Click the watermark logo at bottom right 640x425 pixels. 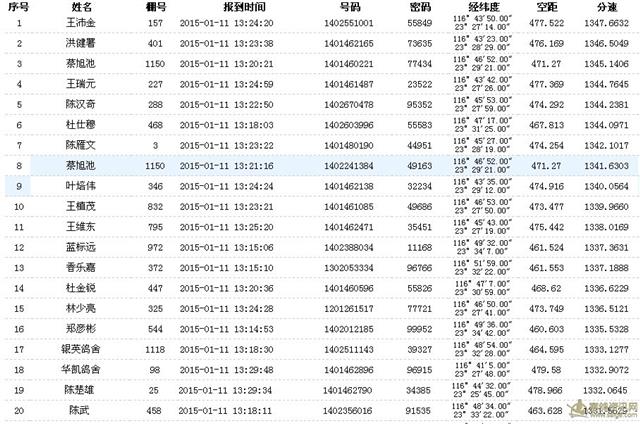pyautogui.click(x=603, y=409)
